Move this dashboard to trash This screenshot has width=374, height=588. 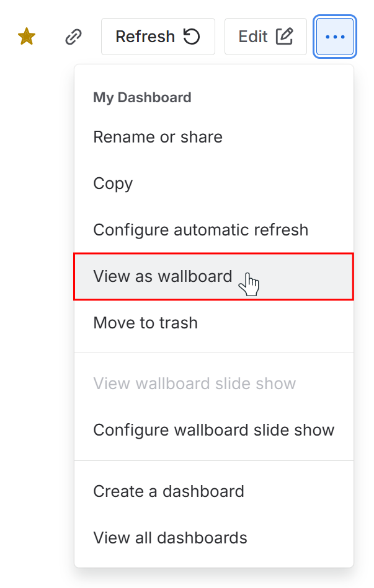(x=145, y=322)
